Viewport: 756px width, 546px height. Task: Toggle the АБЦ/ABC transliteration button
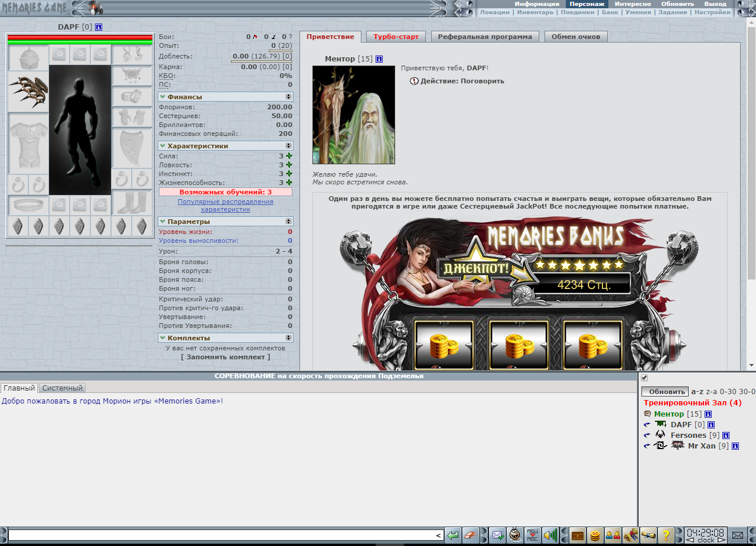pyautogui.click(x=533, y=535)
